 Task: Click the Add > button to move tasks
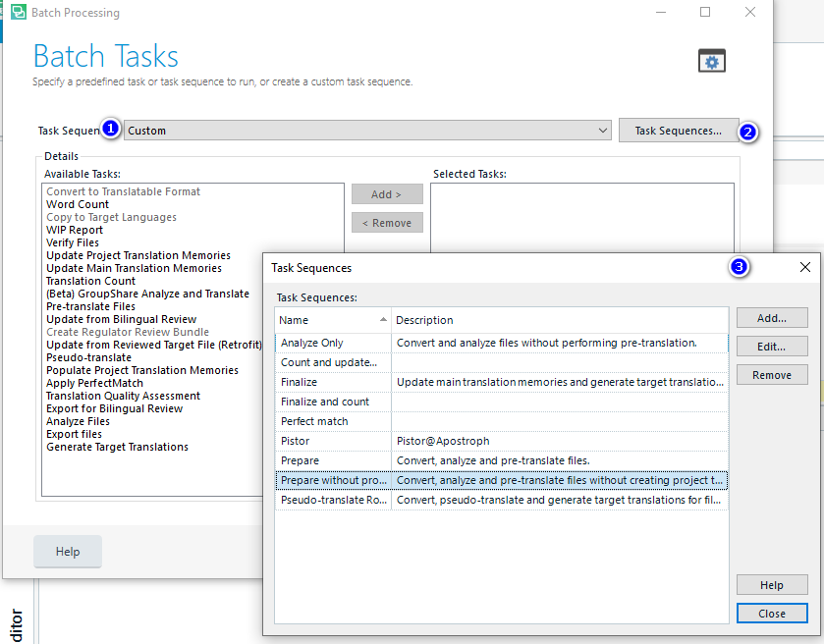(x=386, y=193)
